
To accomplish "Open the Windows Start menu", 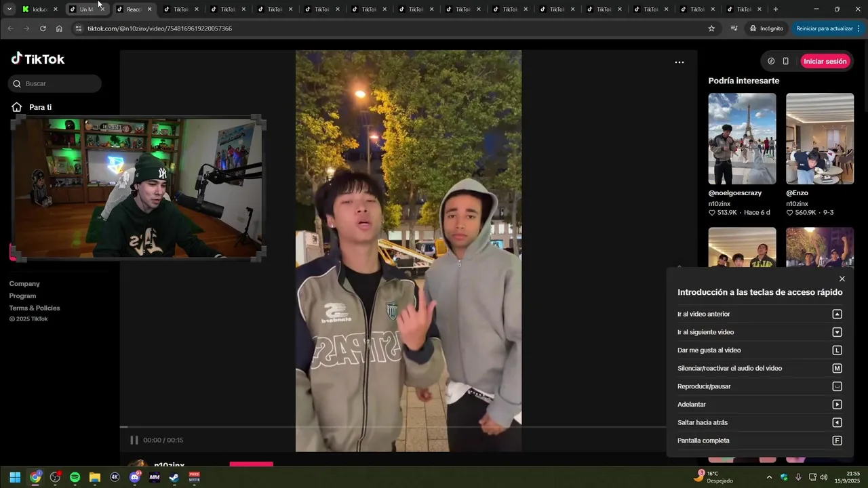I will pos(15,477).
